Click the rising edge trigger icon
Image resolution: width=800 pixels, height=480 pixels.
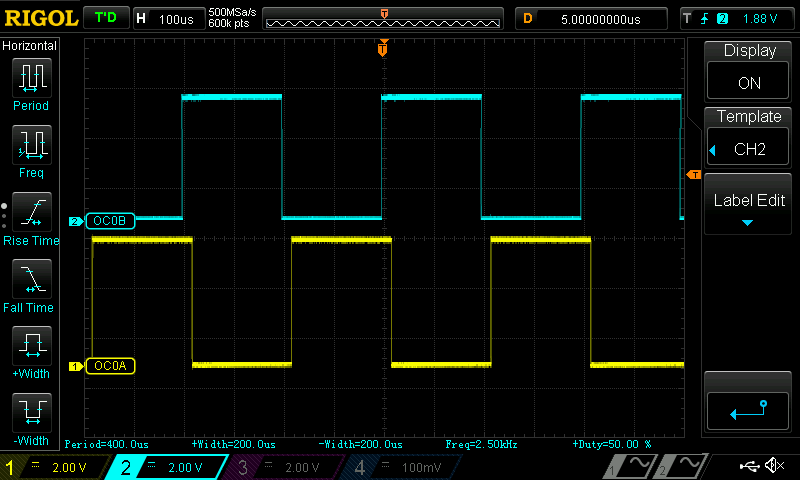pos(705,19)
